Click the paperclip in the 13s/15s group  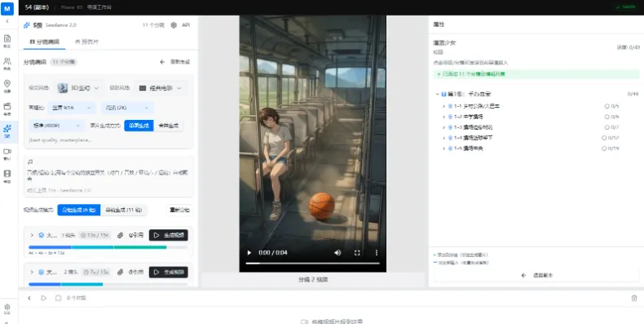[x=120, y=235]
